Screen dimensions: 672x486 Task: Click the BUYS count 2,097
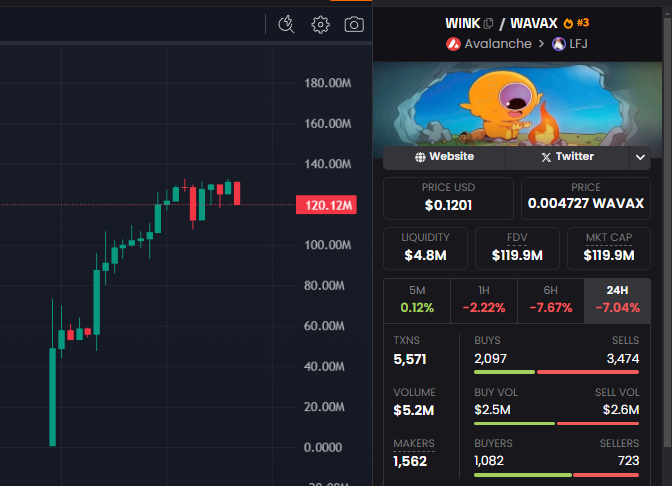[x=490, y=359]
